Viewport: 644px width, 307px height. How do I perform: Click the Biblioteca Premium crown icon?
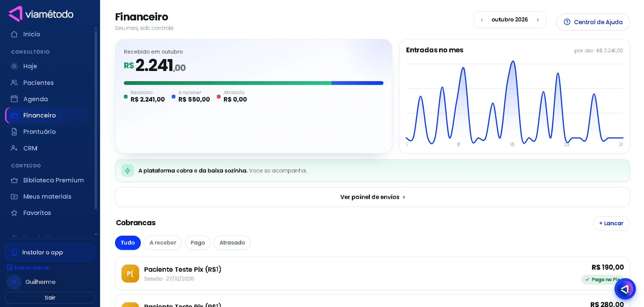pos(14,180)
